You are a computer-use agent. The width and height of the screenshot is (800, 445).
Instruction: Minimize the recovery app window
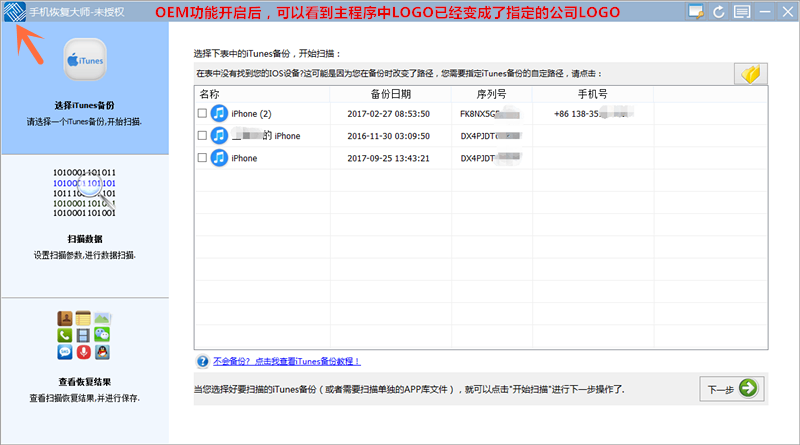[x=765, y=12]
